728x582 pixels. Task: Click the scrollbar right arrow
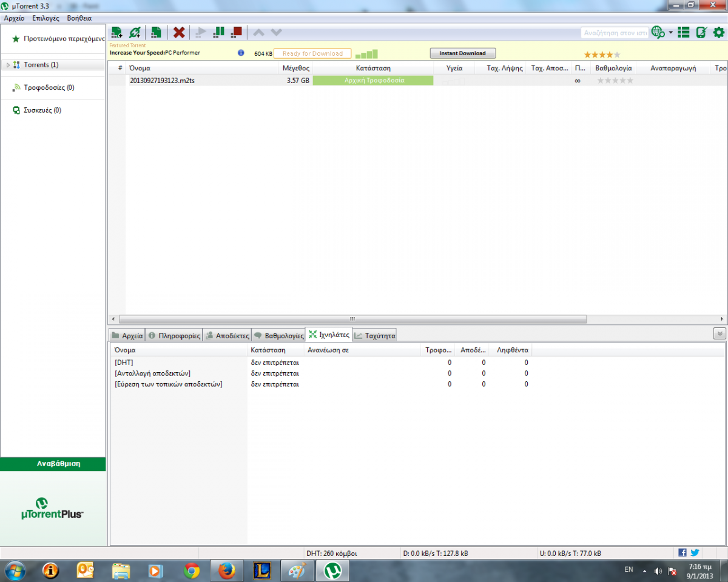click(722, 319)
